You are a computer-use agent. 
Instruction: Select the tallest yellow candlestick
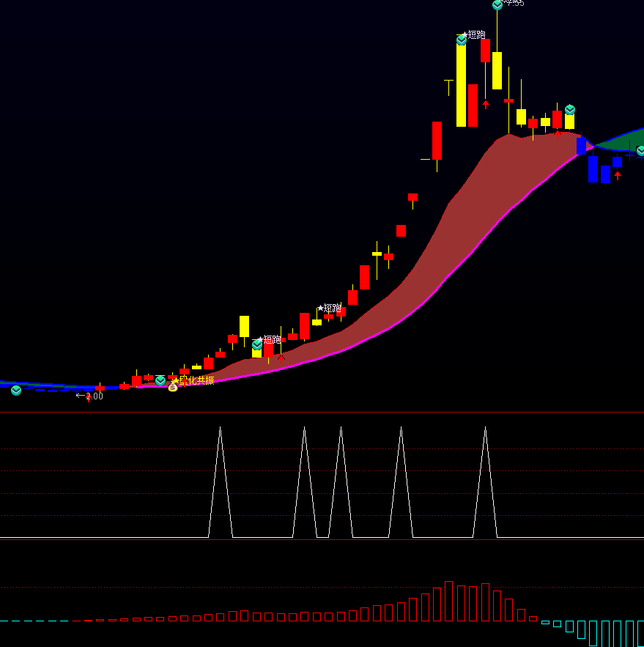click(x=462, y=84)
